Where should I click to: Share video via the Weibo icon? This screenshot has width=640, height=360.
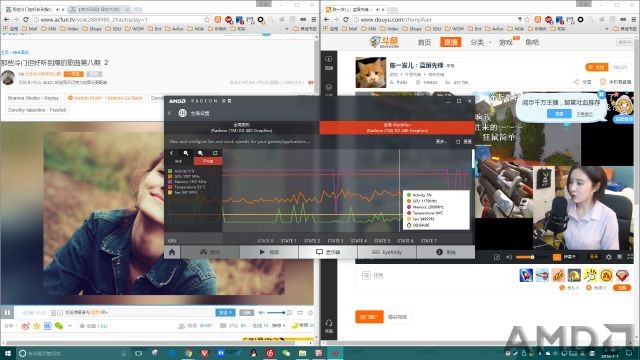(x=25, y=326)
